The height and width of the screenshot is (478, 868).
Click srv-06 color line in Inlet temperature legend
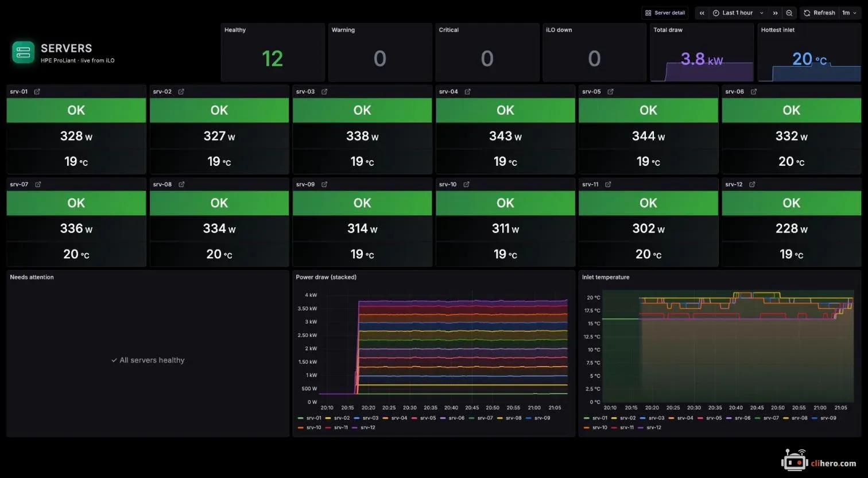tap(729, 418)
